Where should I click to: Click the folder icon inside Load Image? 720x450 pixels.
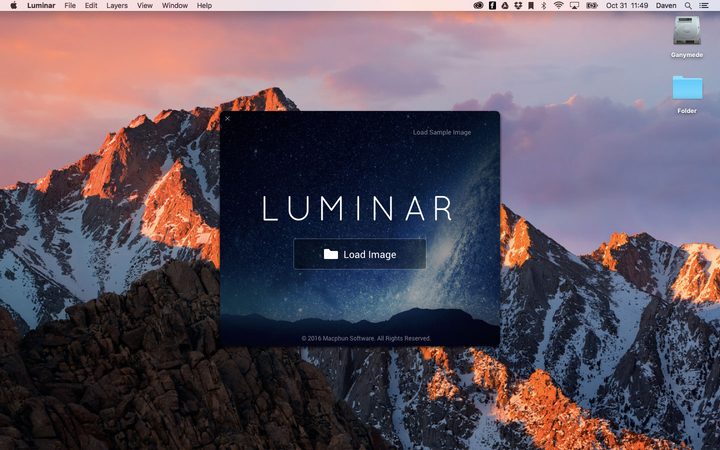pos(331,254)
